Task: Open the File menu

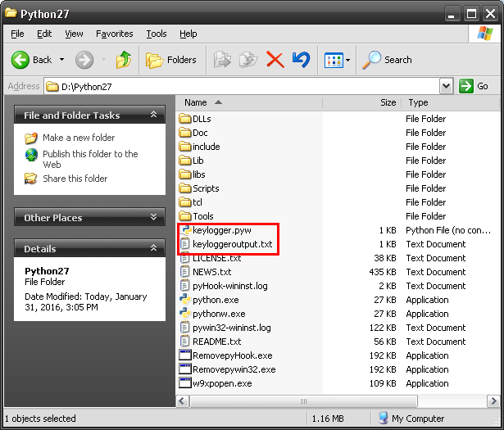Action: (17, 34)
